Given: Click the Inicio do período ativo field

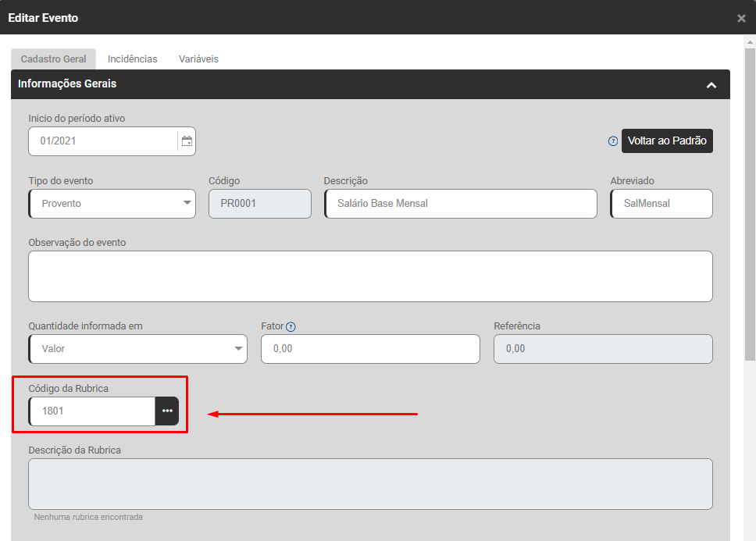Looking at the screenshot, I should [102, 141].
